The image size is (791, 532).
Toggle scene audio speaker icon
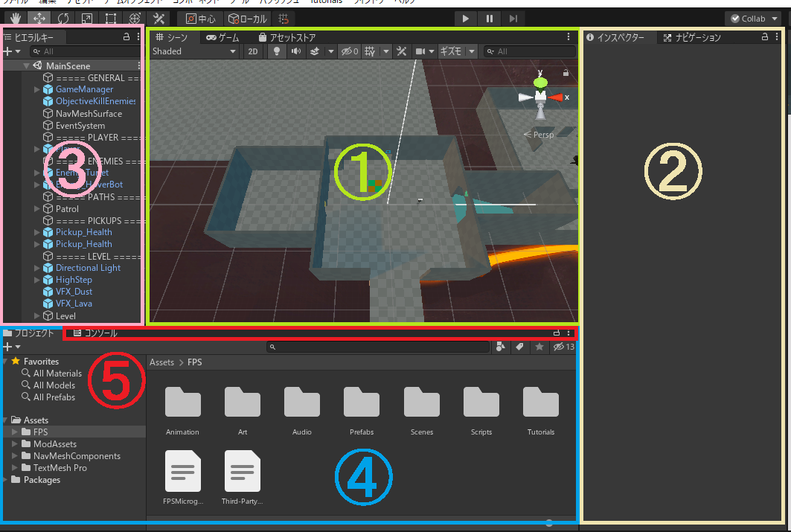[296, 51]
